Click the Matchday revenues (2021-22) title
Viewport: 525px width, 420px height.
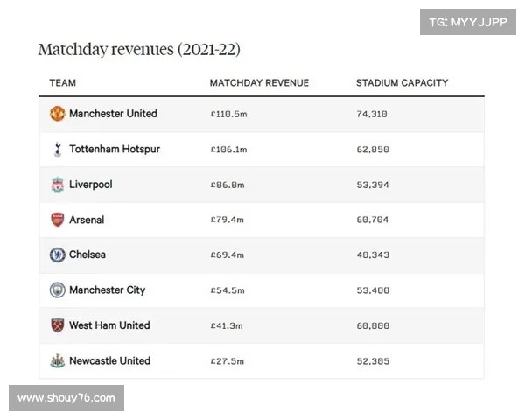139,50
